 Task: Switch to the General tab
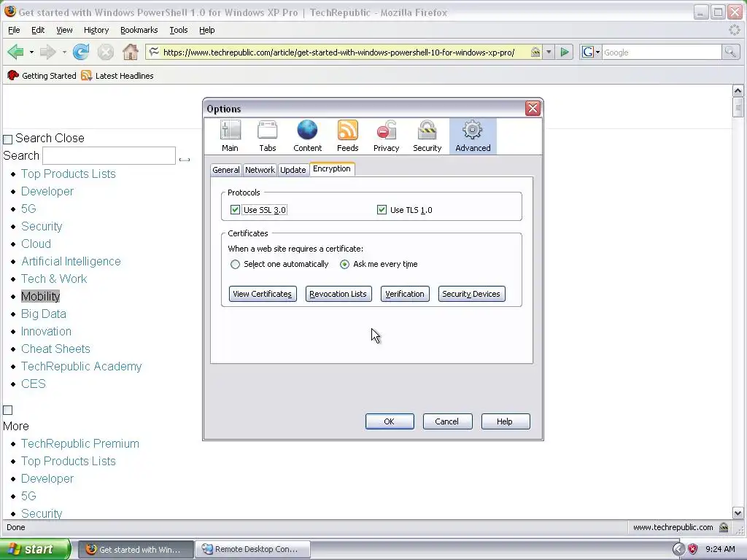(x=226, y=170)
